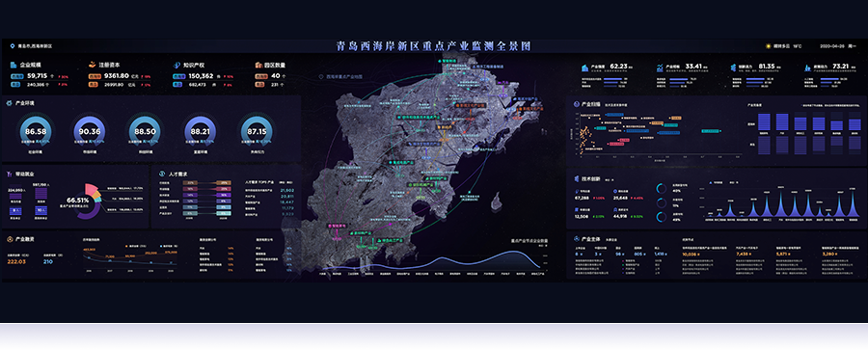
Task: Click the 人才需求 section icon
Action: tap(162, 174)
